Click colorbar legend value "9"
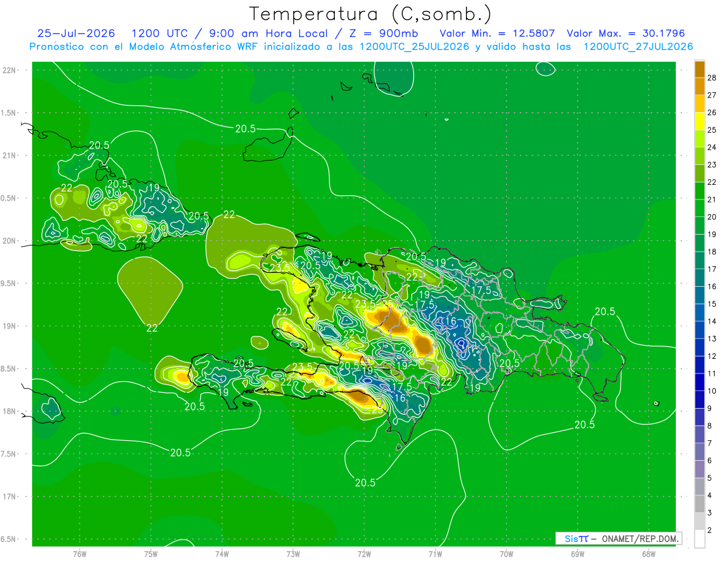728x562 pixels. 710,409
